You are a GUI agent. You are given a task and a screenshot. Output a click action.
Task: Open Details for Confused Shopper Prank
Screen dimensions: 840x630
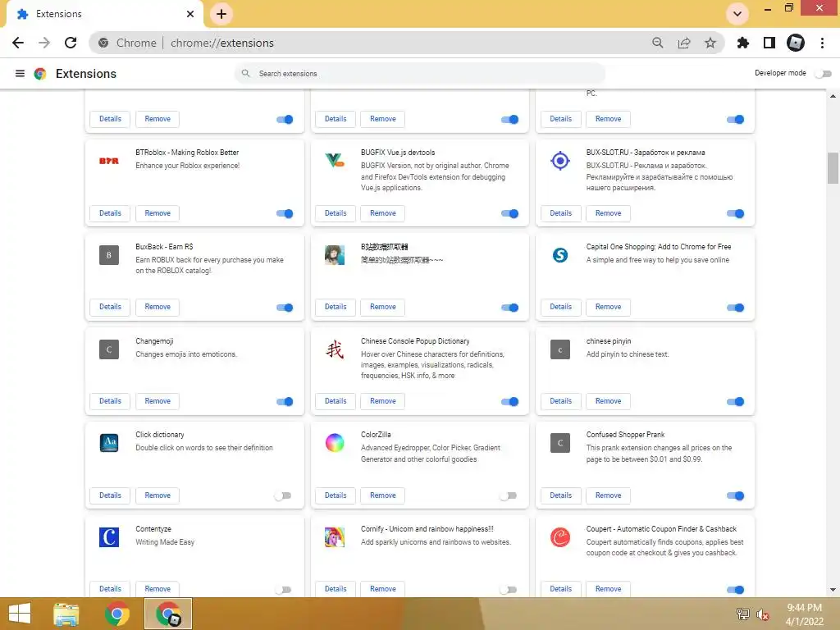[x=561, y=495]
